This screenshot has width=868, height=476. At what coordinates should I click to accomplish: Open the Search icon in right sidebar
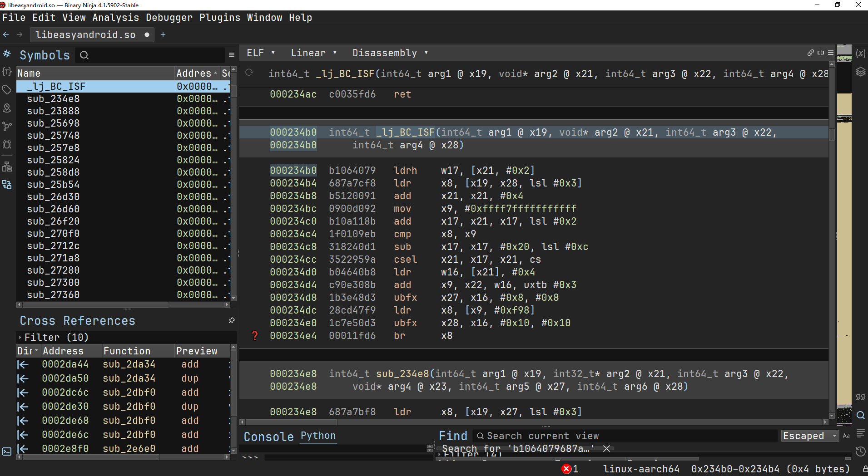(x=860, y=415)
